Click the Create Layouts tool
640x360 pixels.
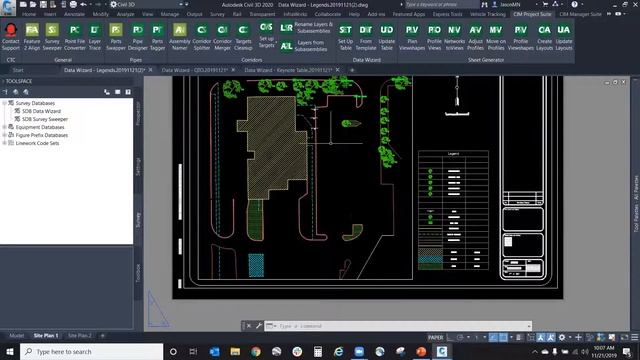(x=544, y=37)
